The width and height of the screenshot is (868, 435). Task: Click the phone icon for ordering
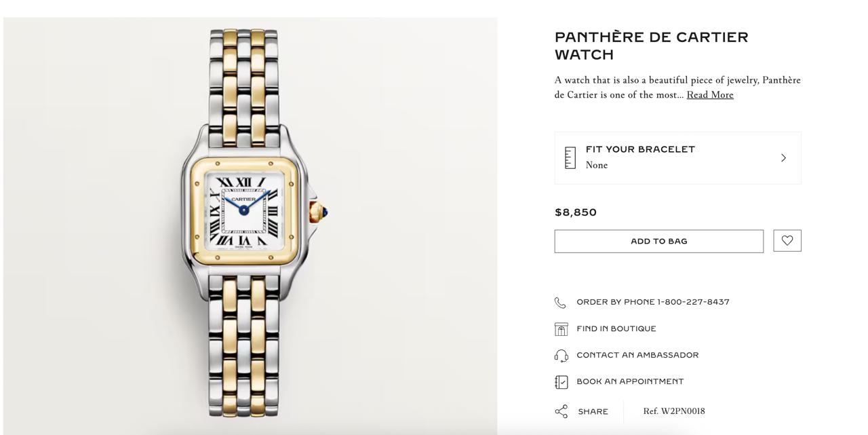click(561, 303)
